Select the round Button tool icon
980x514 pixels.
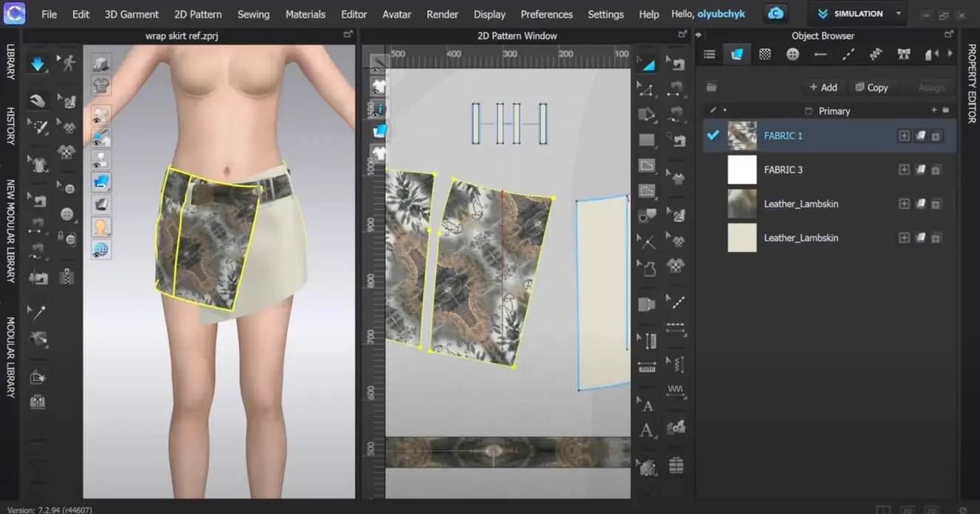click(68, 214)
